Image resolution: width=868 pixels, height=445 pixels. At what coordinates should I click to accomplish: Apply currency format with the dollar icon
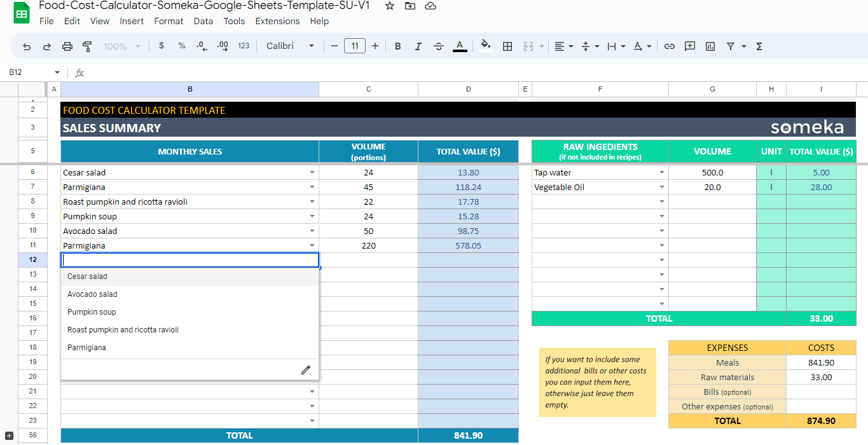[161, 46]
